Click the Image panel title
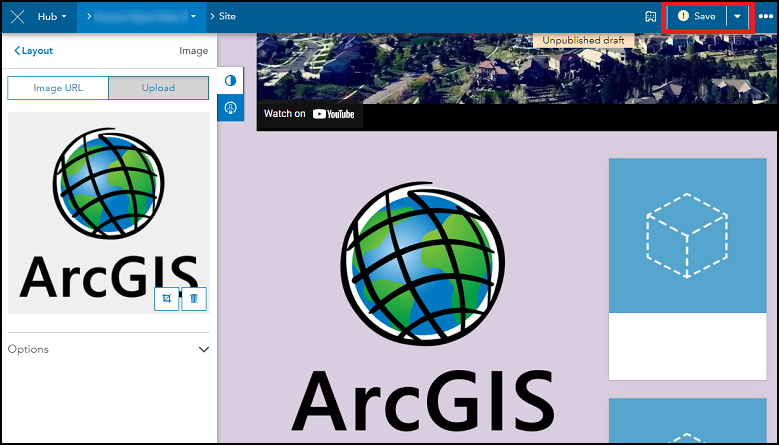 193,51
